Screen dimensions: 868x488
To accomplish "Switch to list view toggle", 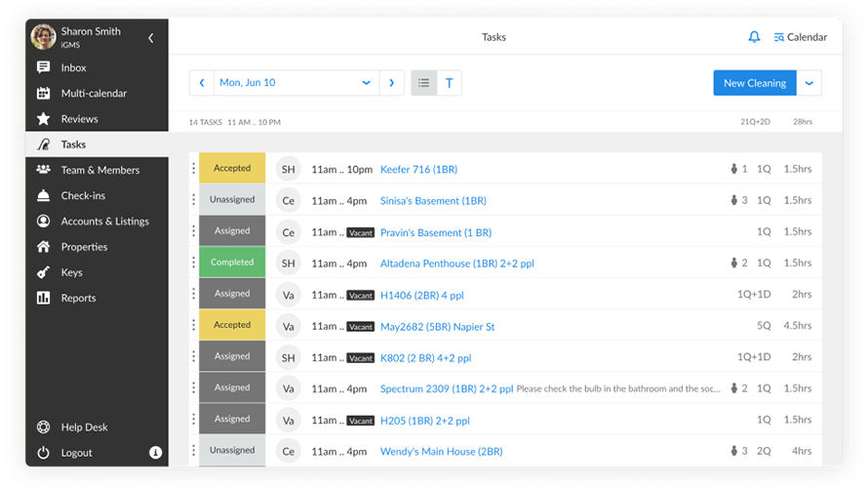I will pos(424,83).
